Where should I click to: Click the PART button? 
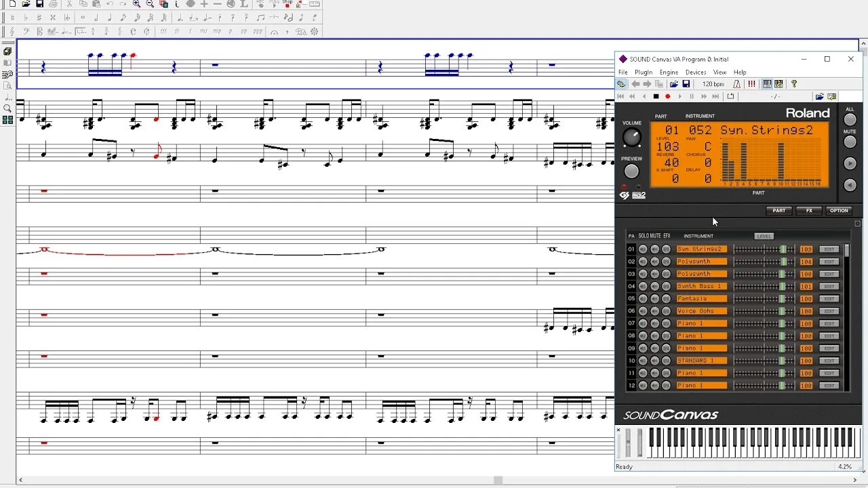point(779,211)
